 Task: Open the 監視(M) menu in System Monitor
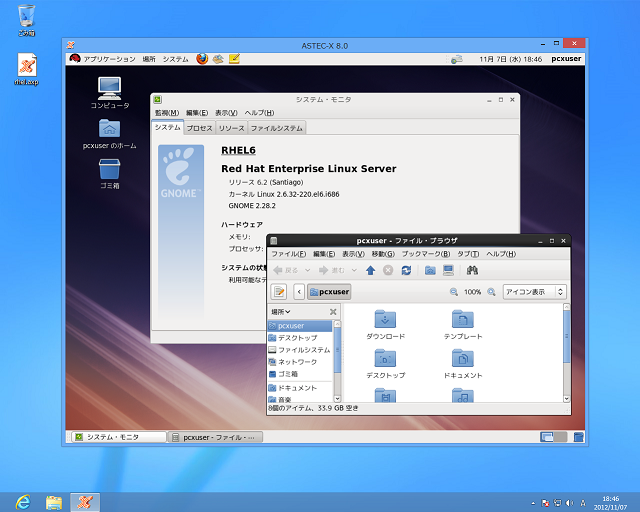167,113
